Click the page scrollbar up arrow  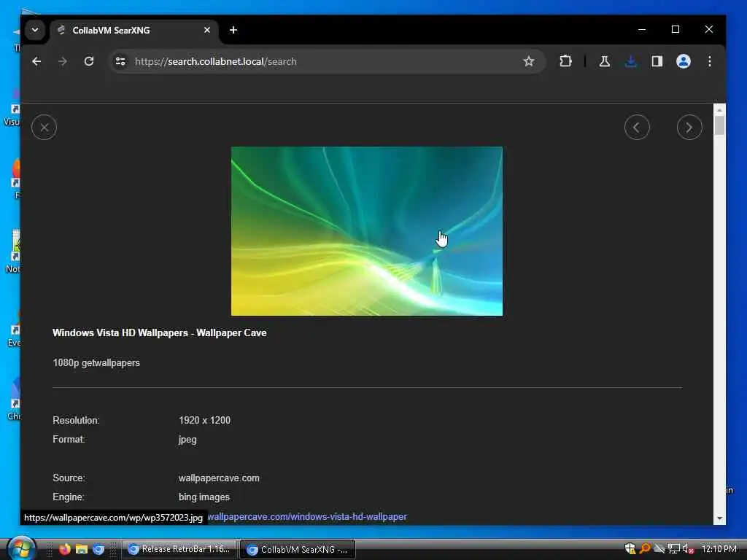[x=719, y=109]
